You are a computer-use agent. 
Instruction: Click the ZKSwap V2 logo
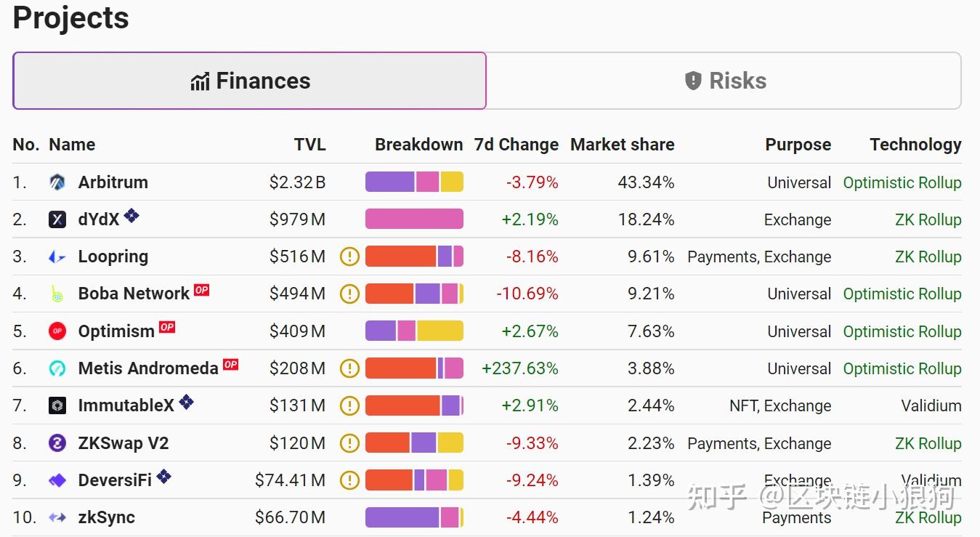(57, 443)
